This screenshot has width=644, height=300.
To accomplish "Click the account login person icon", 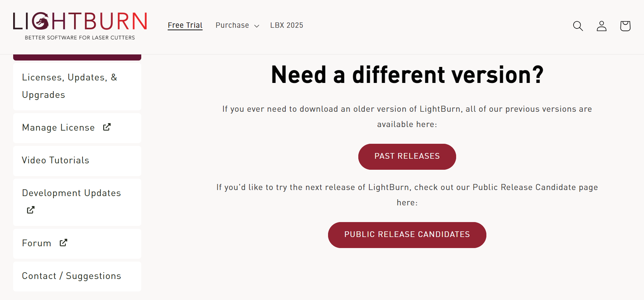I will pos(601,26).
